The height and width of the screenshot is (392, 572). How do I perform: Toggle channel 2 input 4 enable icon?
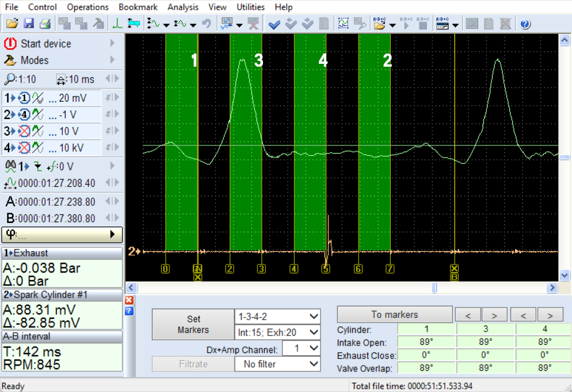[x=24, y=115]
